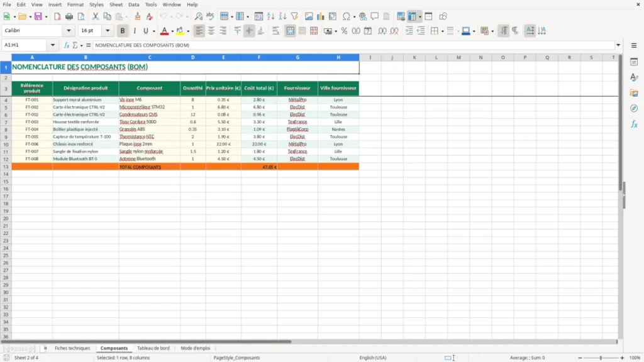The height and width of the screenshot is (362, 644).
Task: Click the Clone Formatting paintbrush icon
Action: coord(138,16)
